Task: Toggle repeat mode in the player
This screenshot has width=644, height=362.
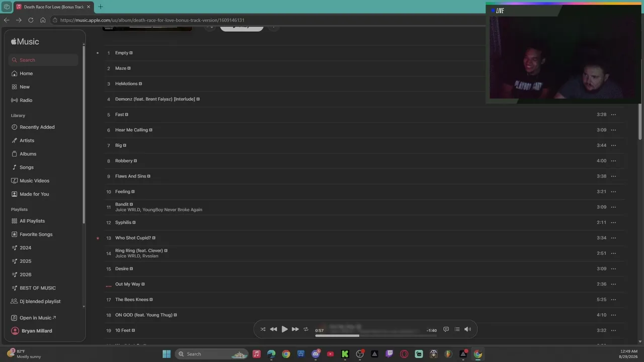Action: [306, 329]
